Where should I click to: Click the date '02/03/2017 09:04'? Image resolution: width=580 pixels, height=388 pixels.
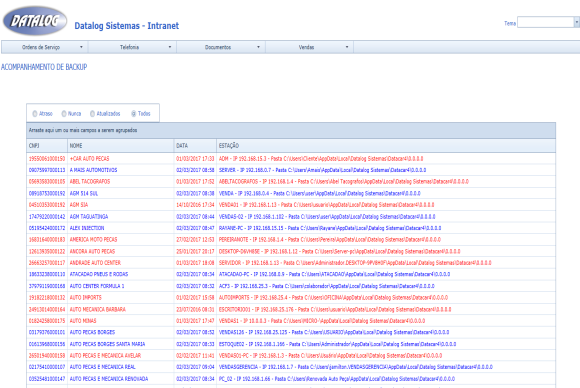point(195,367)
